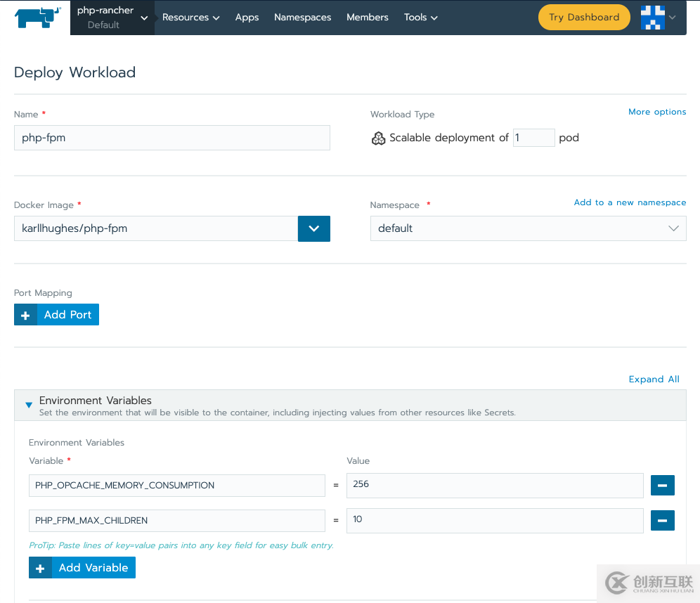Viewport: 700px width, 603px height.
Task: Open the Resources menu
Action: point(190,18)
